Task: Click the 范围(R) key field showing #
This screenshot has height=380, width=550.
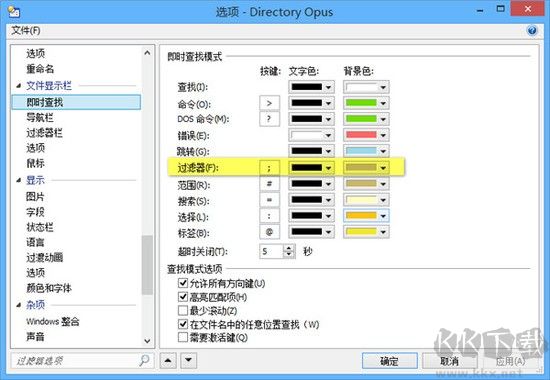Action: pos(269,184)
